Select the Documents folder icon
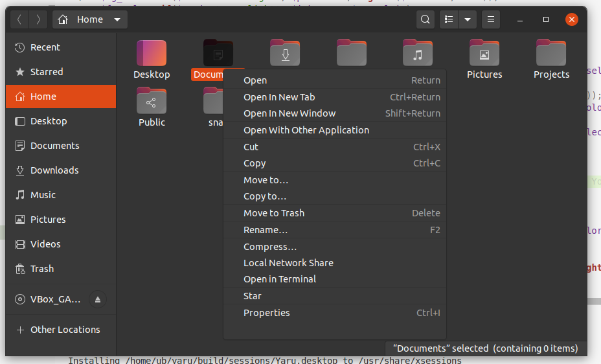This screenshot has width=601, height=364. pos(218,53)
